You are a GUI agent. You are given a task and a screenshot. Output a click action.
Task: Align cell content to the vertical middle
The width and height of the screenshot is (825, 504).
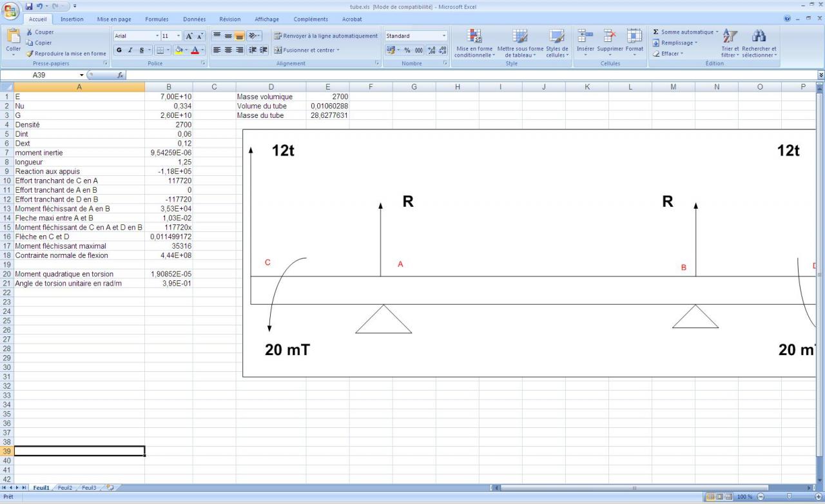[228, 35]
